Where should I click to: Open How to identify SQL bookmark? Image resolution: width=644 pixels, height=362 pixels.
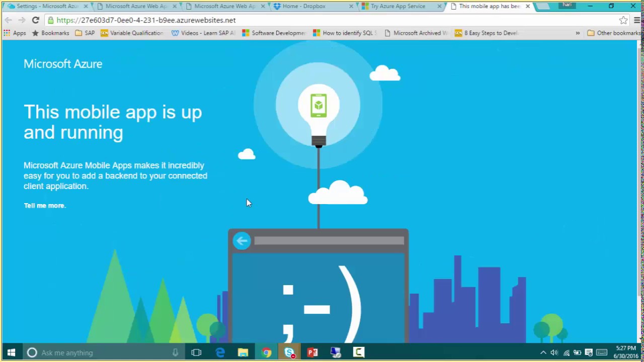click(345, 33)
